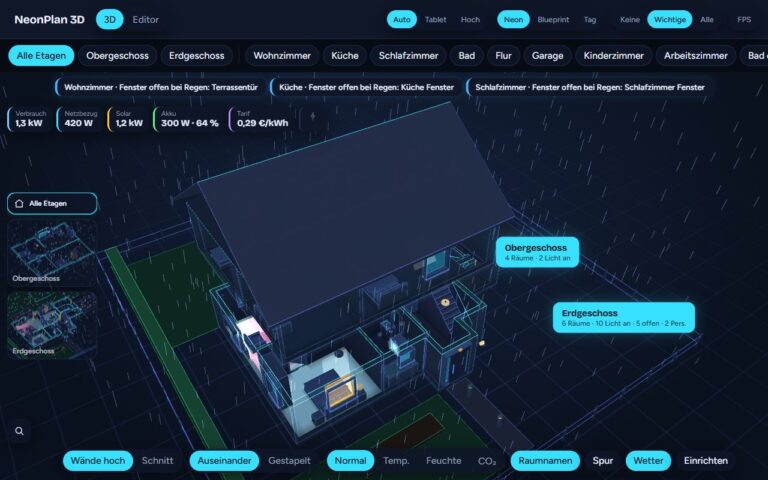The height and width of the screenshot is (480, 768).
Task: Select Auto display mode
Action: point(402,20)
